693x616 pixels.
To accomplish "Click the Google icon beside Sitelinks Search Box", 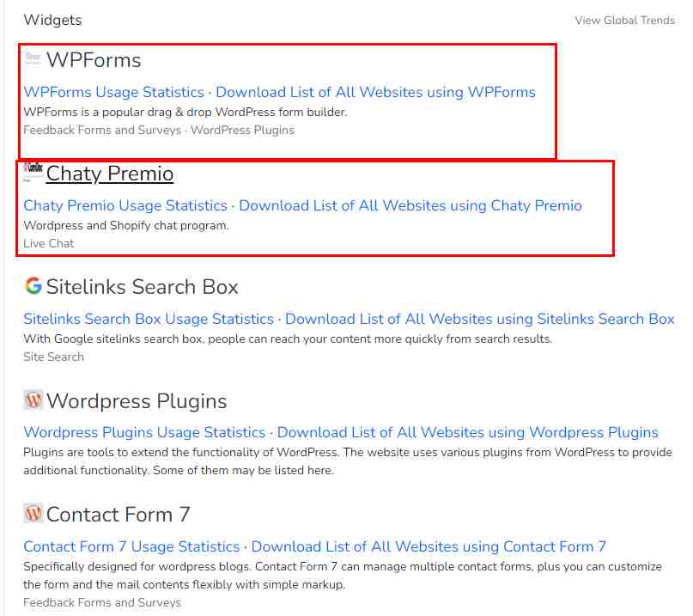I will (x=33, y=286).
